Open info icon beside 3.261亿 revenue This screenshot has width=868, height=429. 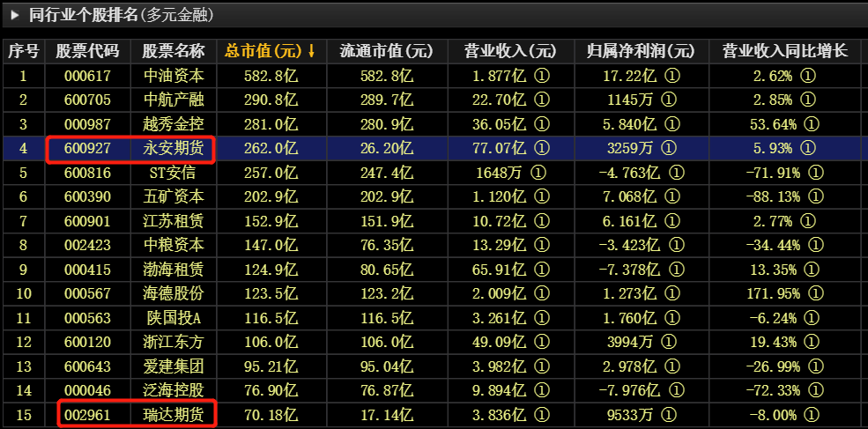point(542,318)
